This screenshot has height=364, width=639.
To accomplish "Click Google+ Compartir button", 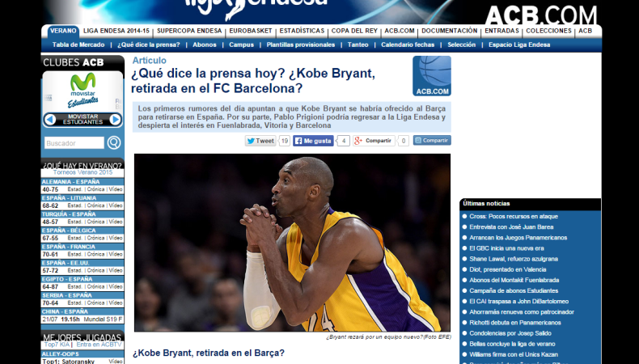I will pos(374,141).
